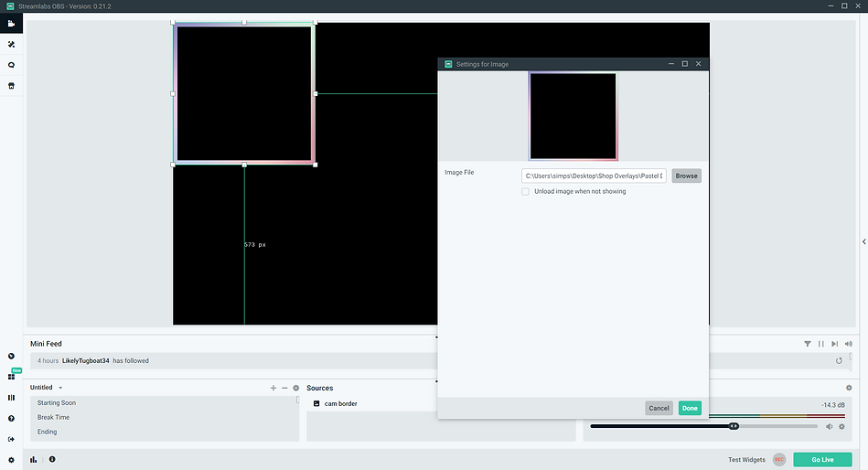
Task: Open the help question mark icon
Action: 11,419
